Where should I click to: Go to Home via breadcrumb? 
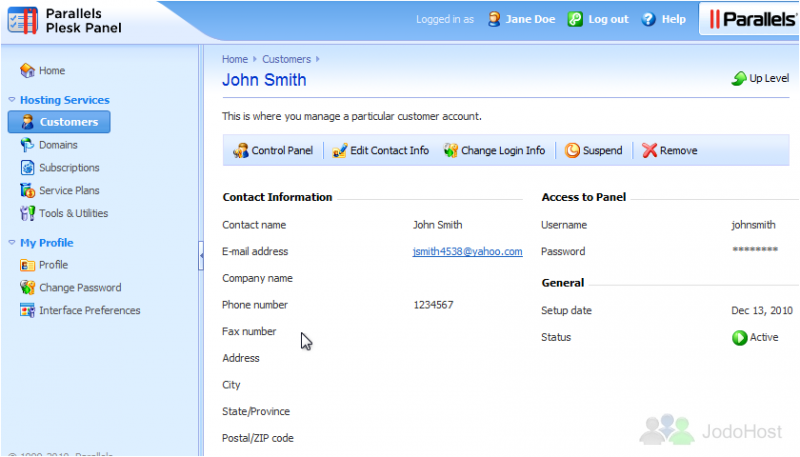[x=235, y=59]
